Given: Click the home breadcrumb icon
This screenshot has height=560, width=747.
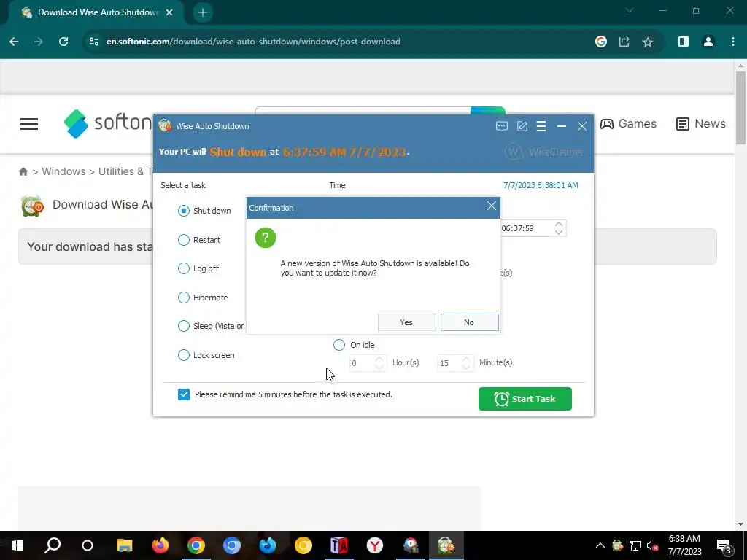Looking at the screenshot, I should 23,171.
